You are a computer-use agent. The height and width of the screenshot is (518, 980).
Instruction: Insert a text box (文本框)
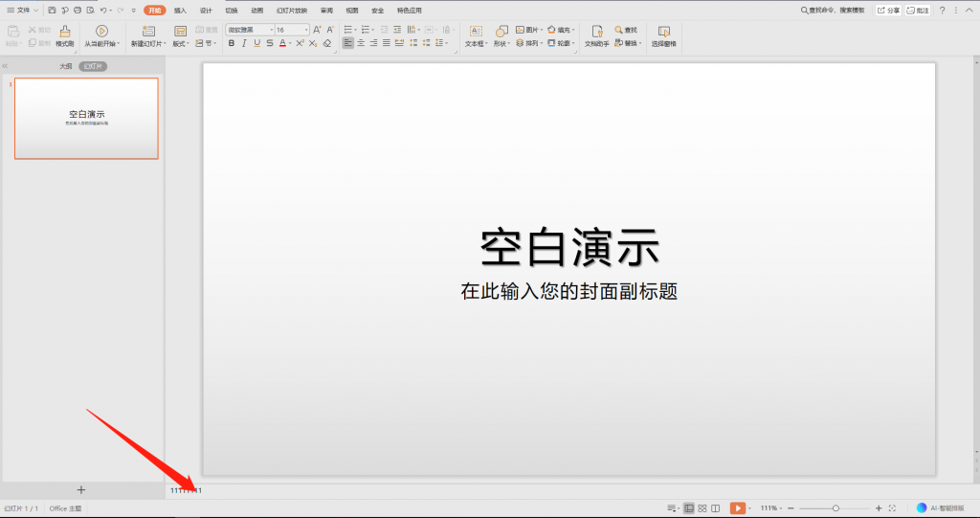[x=475, y=32]
